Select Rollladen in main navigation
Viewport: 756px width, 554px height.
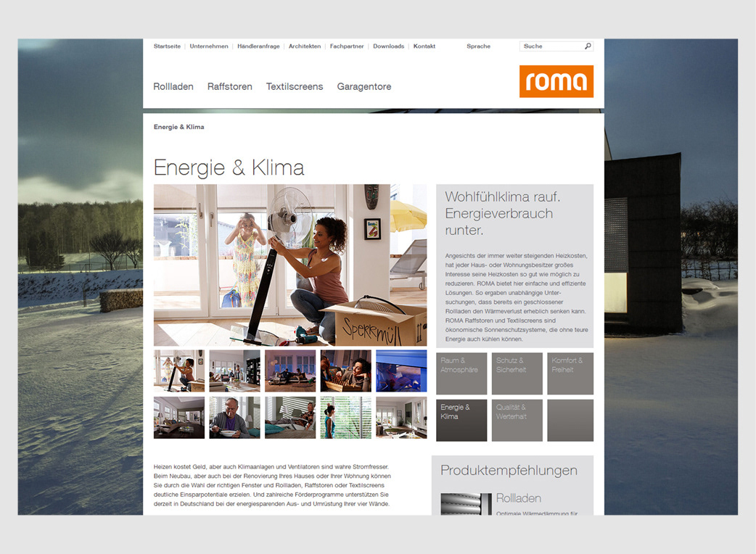pyautogui.click(x=173, y=87)
